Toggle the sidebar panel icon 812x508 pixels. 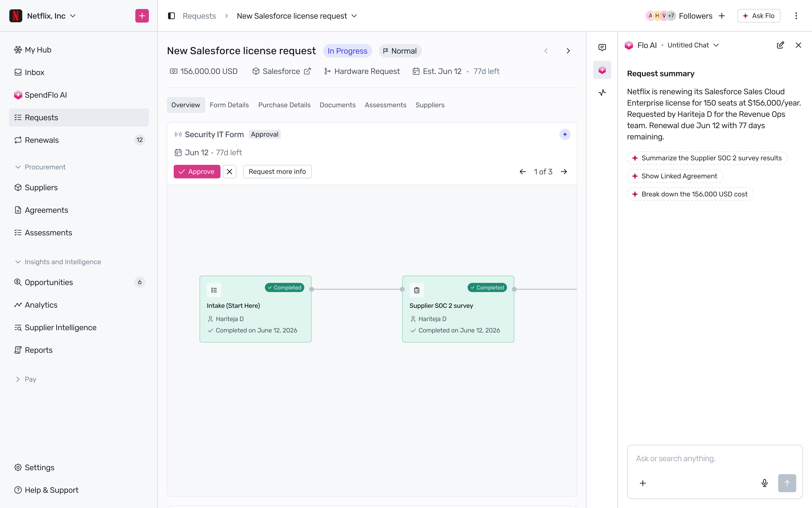point(171,16)
